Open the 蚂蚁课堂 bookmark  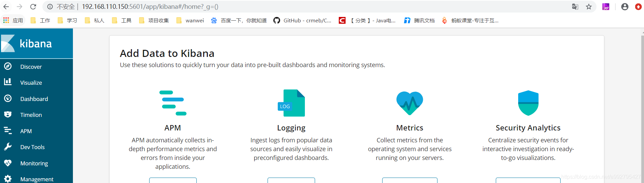[x=470, y=20]
